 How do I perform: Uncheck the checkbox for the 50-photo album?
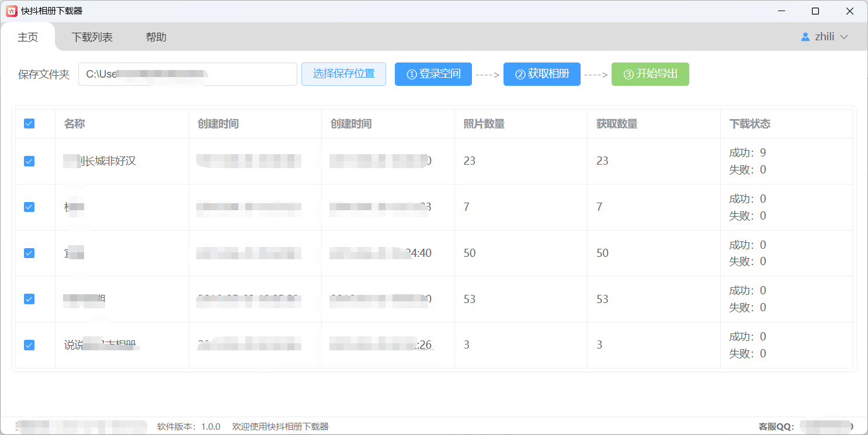[x=29, y=253]
